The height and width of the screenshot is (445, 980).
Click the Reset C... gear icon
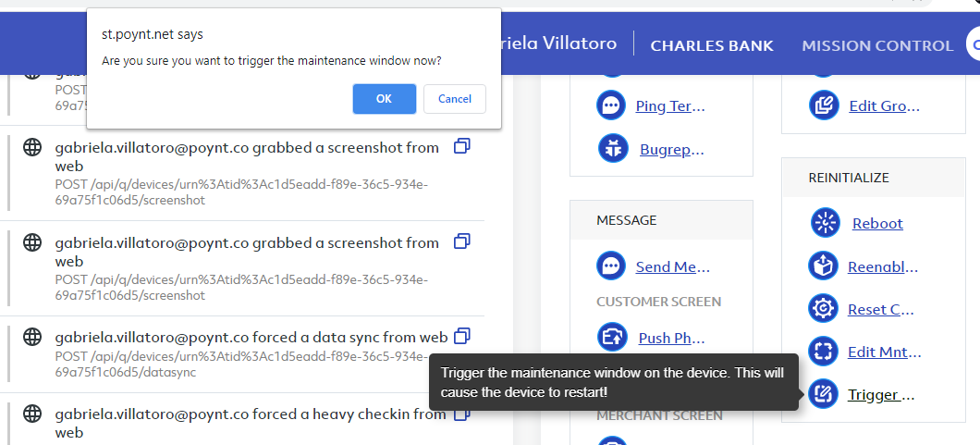pos(823,309)
